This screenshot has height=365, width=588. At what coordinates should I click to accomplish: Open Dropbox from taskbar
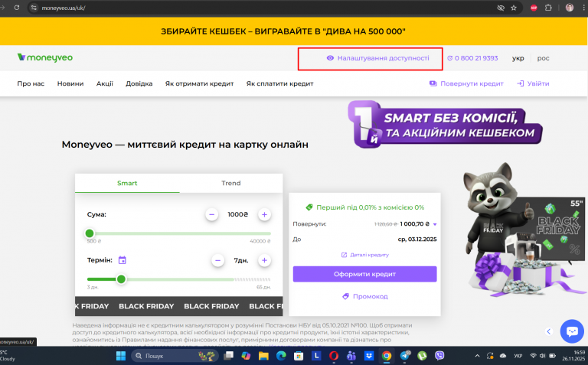(369, 356)
